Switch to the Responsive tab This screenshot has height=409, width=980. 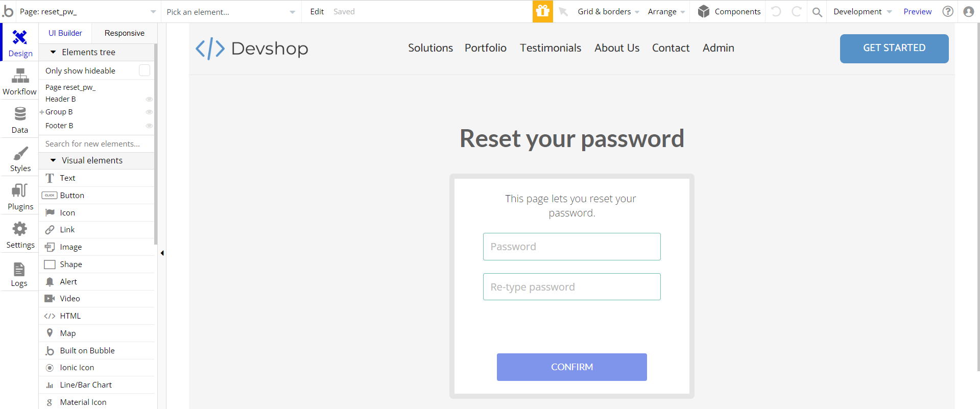click(124, 33)
